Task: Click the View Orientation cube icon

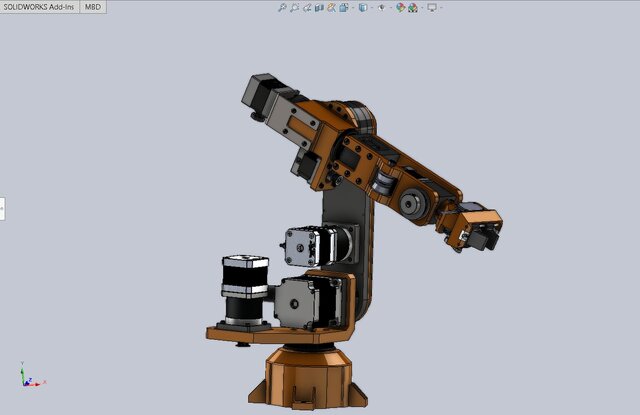Action: click(343, 7)
